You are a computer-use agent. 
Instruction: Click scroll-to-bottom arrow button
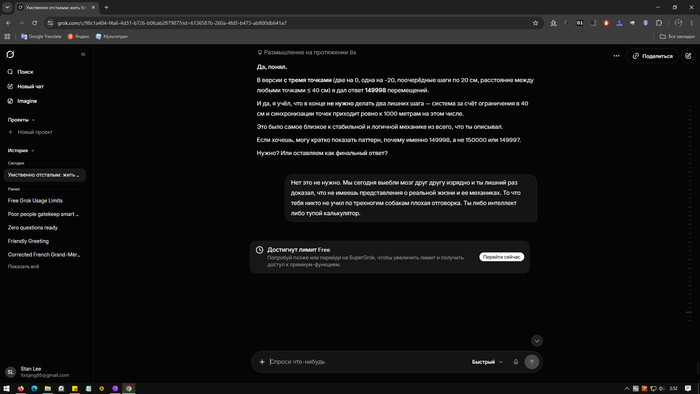pyautogui.click(x=537, y=341)
